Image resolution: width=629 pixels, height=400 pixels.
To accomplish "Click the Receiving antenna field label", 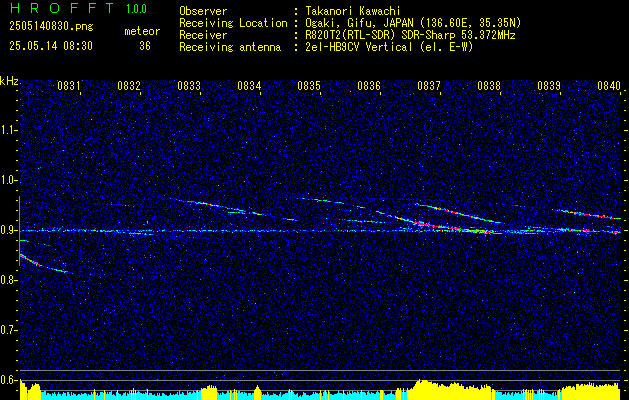I will point(230,47).
